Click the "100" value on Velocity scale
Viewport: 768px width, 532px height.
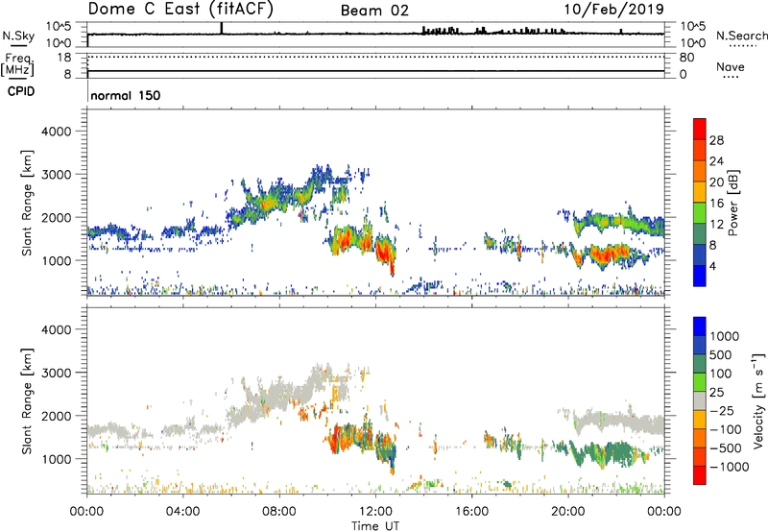(x=721, y=374)
